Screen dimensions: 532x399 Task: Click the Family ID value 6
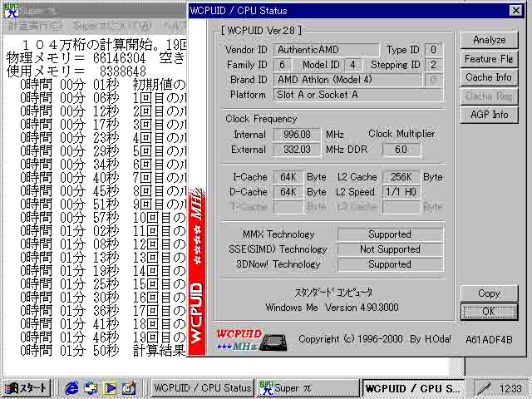point(282,65)
